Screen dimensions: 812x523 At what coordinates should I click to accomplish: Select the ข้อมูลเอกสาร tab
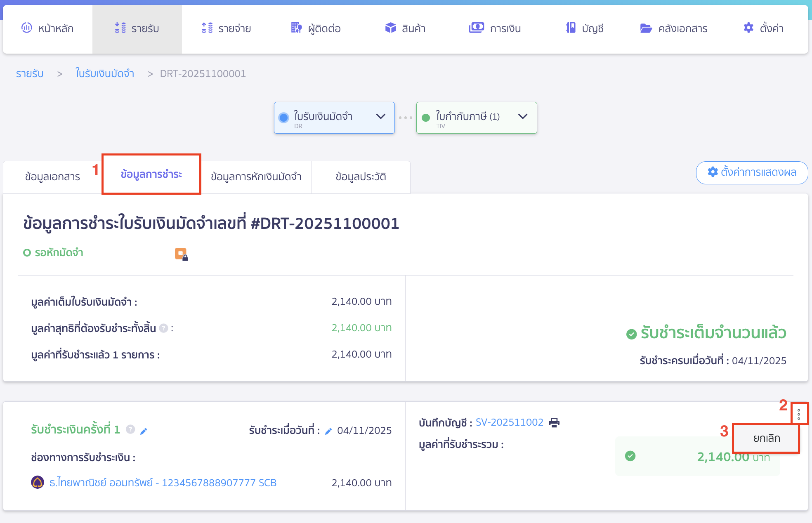pos(52,177)
